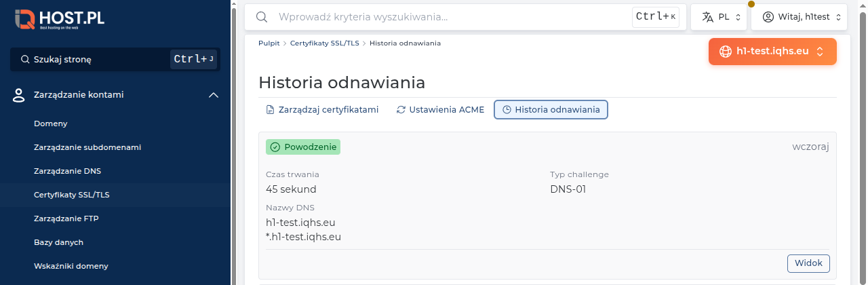Focus the Wprowadź kryteria wyszukiwania search box
Viewport: 868px width, 285px height.
(465, 17)
